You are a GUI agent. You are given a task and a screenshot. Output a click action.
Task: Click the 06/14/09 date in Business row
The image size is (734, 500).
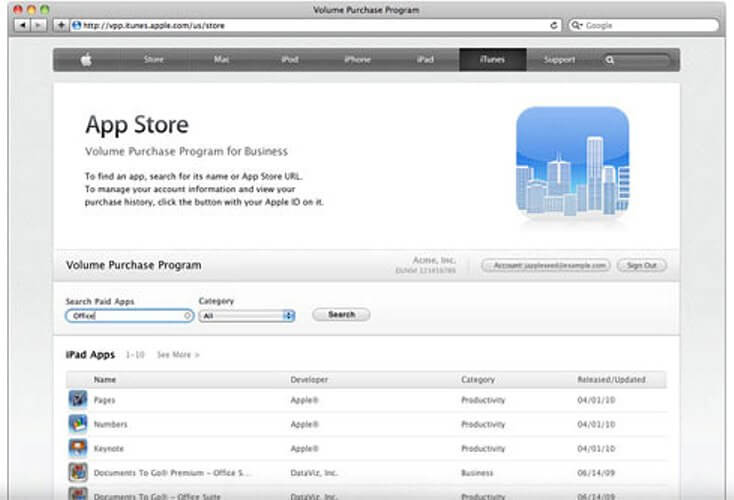pyautogui.click(x=596, y=473)
